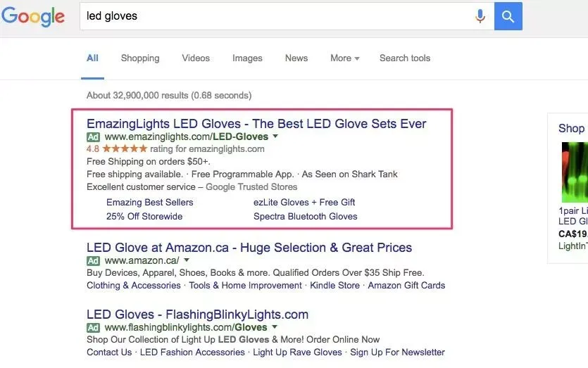Click the blue magnifier search button
588x368 pixels.
508,16
